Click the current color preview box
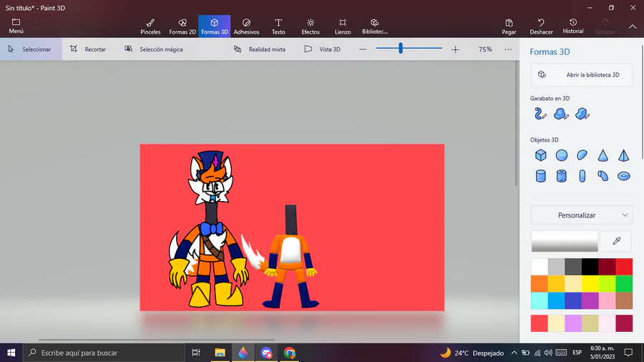644x362 pixels. pyautogui.click(x=565, y=241)
